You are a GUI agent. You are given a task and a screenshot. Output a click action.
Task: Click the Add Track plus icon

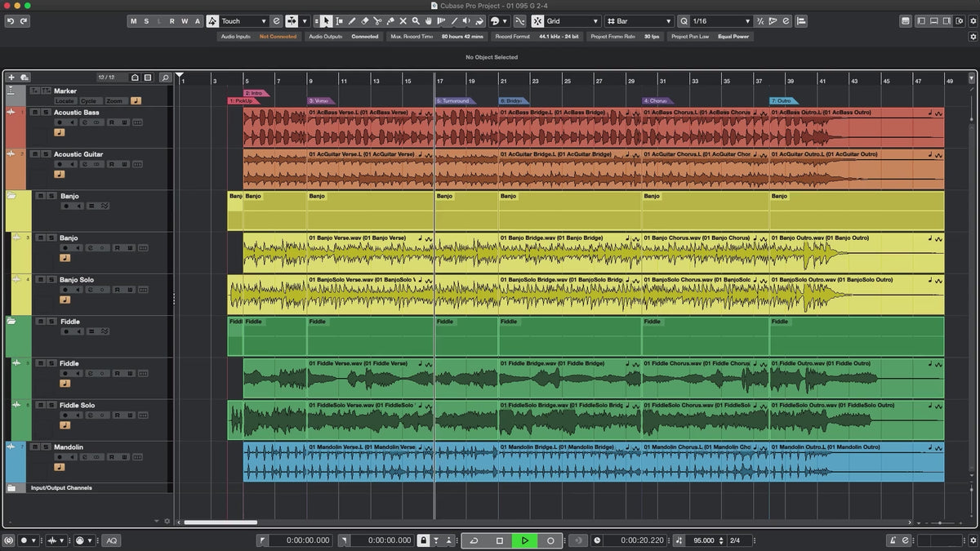pos(11,78)
